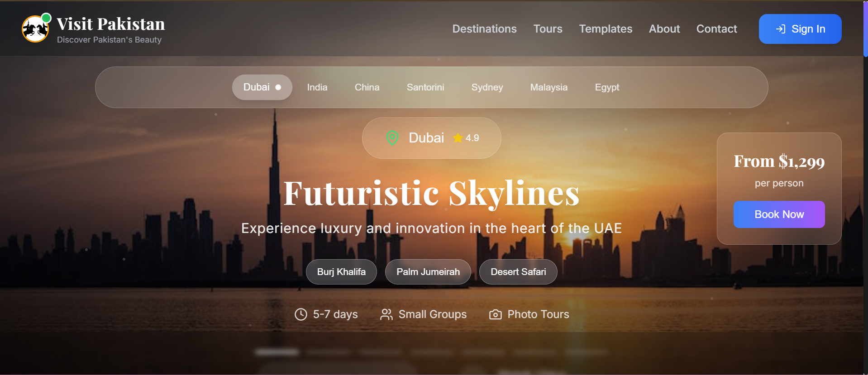This screenshot has height=375, width=868.
Task: Click the sign-in arrow icon
Action: click(x=781, y=29)
